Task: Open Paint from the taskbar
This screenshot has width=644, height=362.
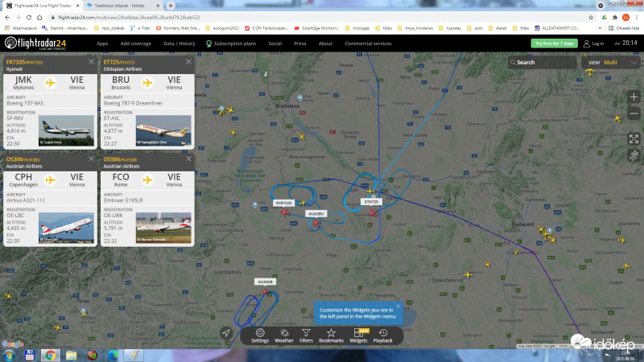Action: pyautogui.click(x=133, y=356)
